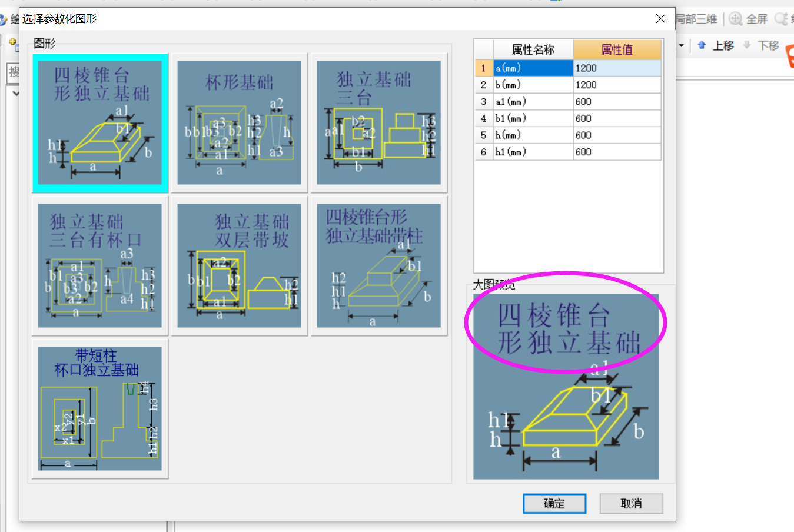Close the 选择参数化图形 dialog

tap(660, 19)
